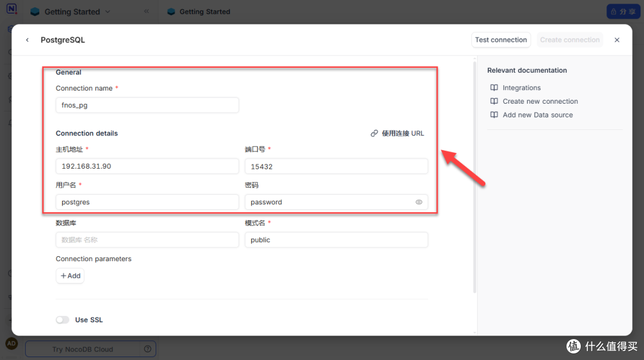Click the dialog's vertical scrollbar
This screenshot has height=360, width=644.
click(x=475, y=176)
